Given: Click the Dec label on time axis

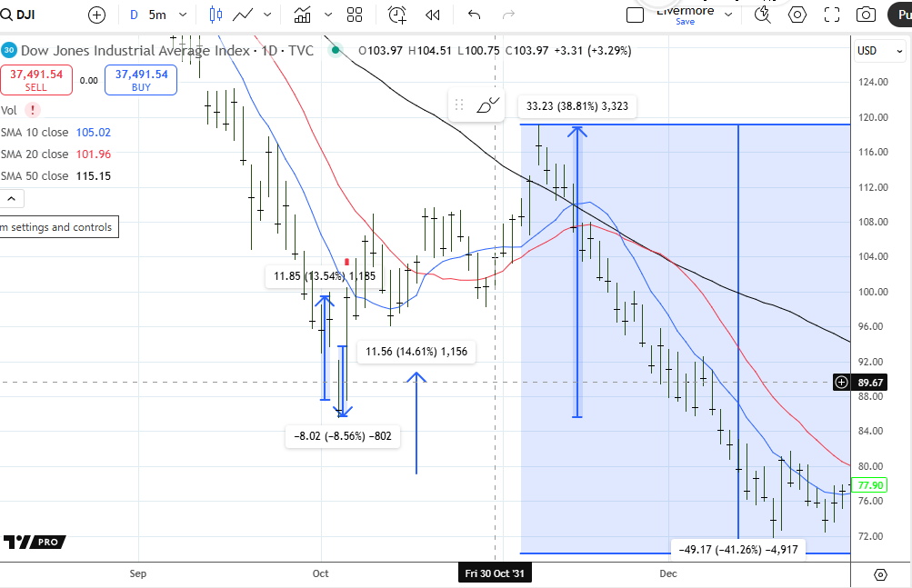Looking at the screenshot, I should coord(668,573).
